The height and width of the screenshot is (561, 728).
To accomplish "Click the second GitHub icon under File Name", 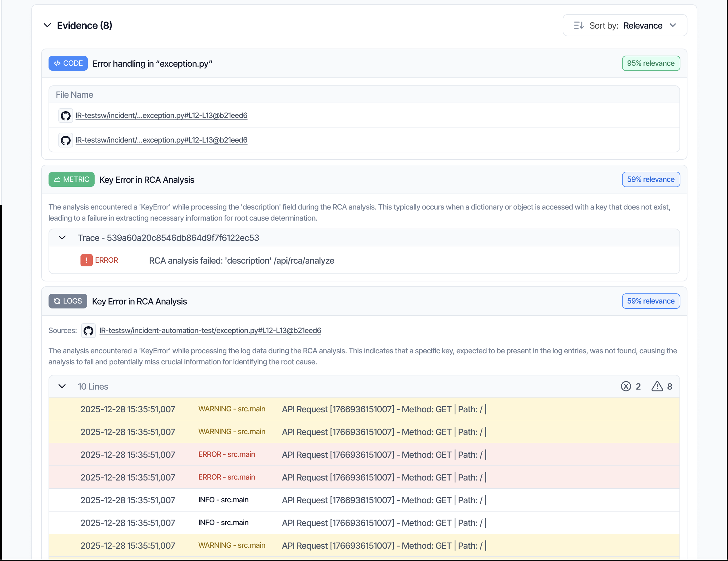I will click(x=66, y=140).
